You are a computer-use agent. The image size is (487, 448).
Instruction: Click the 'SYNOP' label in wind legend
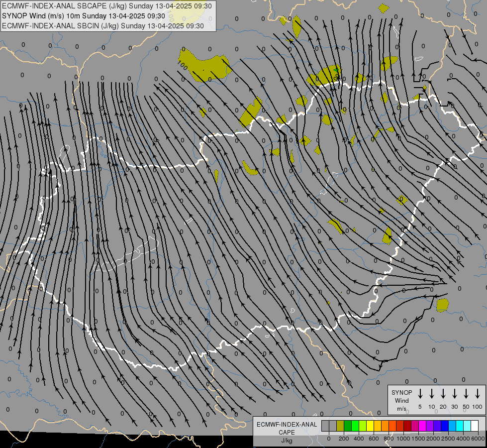point(401,392)
